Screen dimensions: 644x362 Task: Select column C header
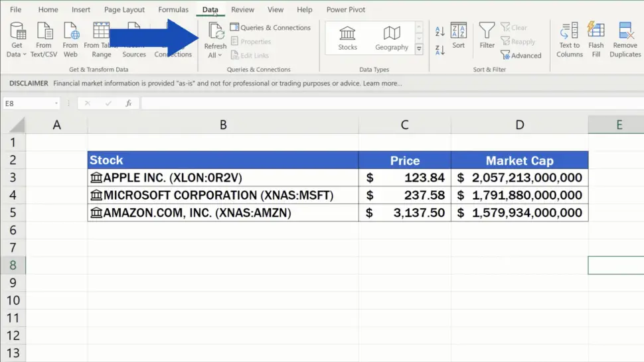404,125
